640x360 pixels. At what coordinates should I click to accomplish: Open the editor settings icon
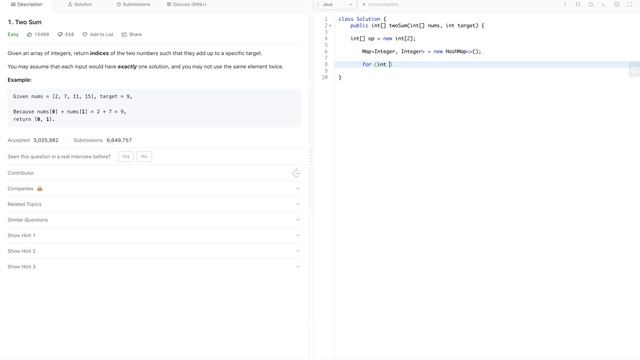pos(617,4)
